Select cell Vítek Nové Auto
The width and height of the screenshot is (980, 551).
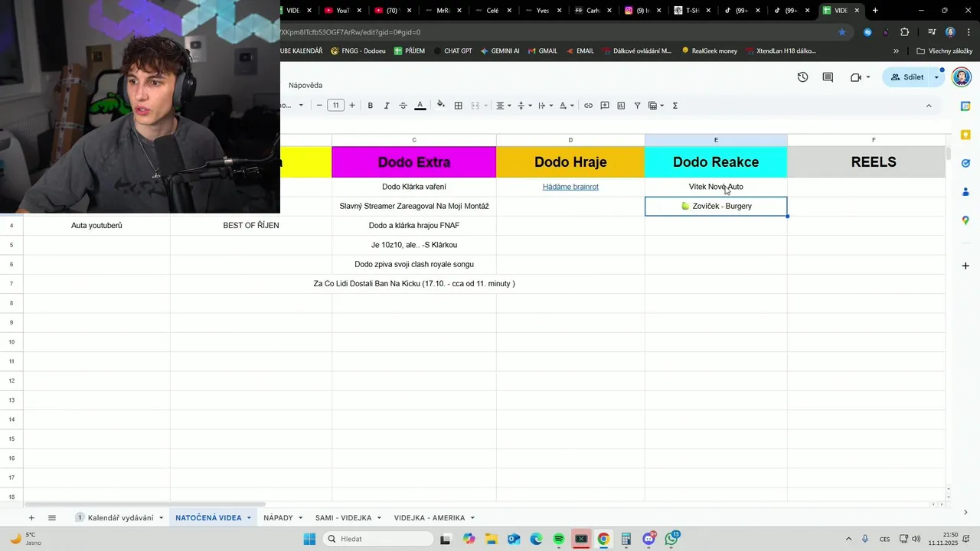[x=716, y=187]
